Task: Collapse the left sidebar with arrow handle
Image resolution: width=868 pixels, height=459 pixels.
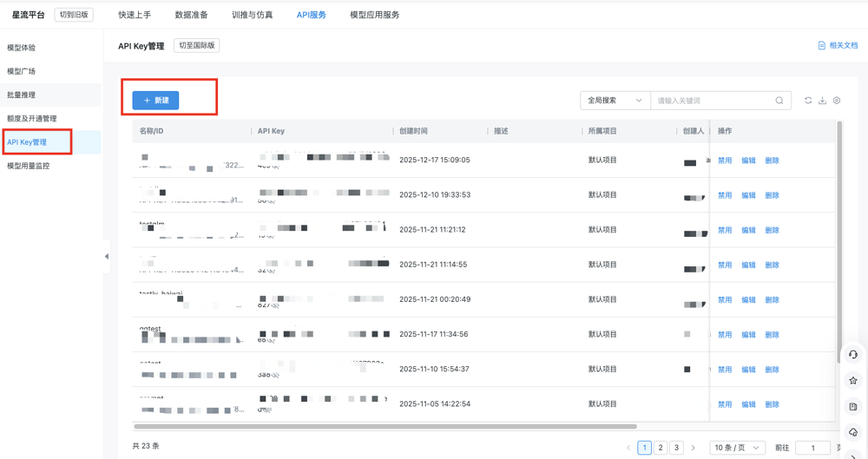Action: pos(107,257)
